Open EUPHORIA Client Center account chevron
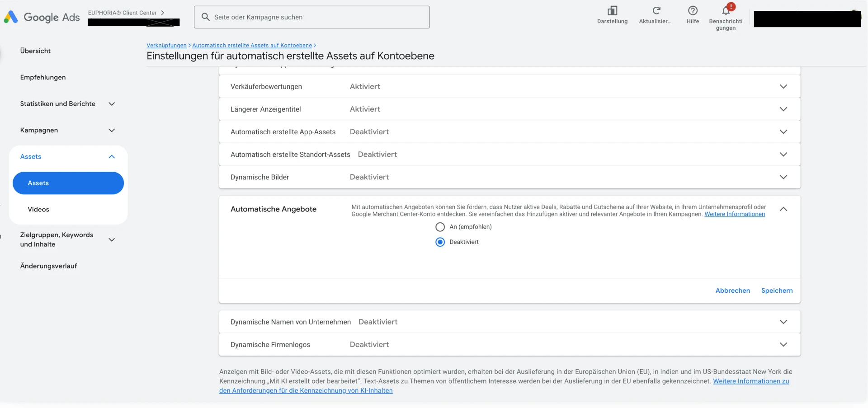This screenshot has height=408, width=868. (x=162, y=13)
